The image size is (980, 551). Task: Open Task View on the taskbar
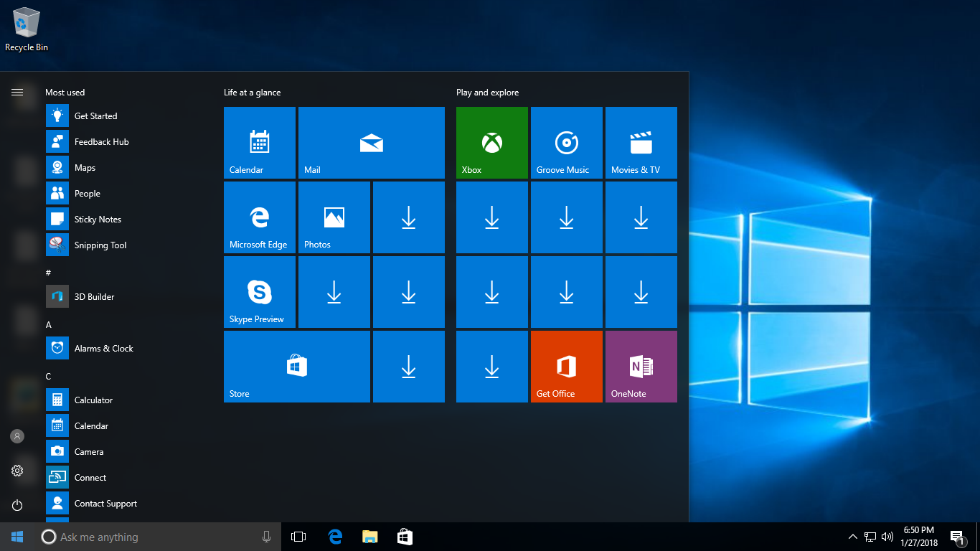pyautogui.click(x=298, y=537)
